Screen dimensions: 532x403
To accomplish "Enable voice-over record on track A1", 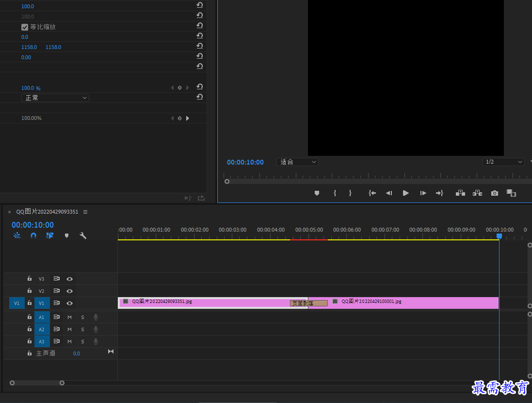I will point(96,317).
